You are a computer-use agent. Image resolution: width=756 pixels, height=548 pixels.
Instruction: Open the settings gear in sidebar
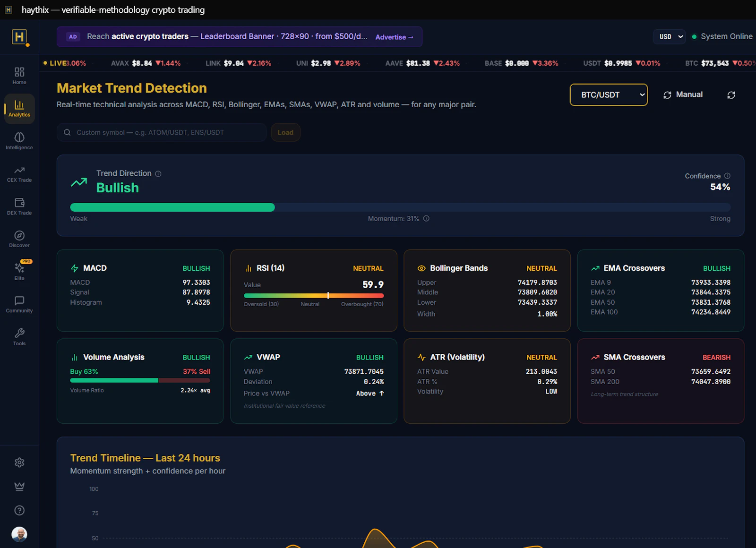click(19, 462)
